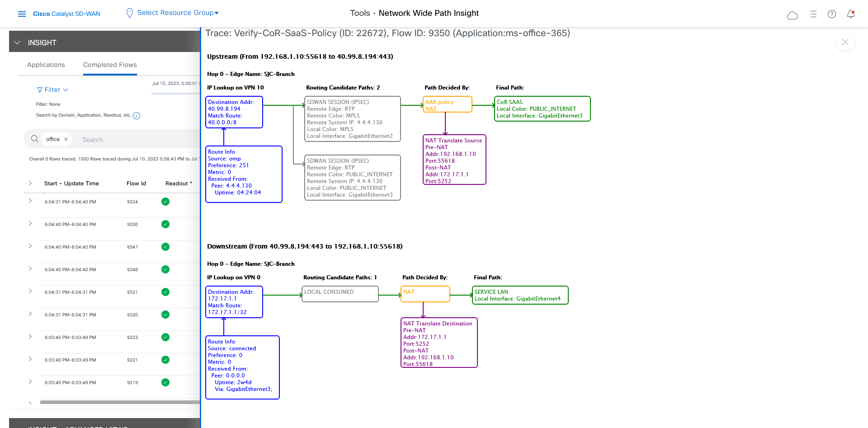
Task: Click green readout check for flow 9348
Action: 165,269
